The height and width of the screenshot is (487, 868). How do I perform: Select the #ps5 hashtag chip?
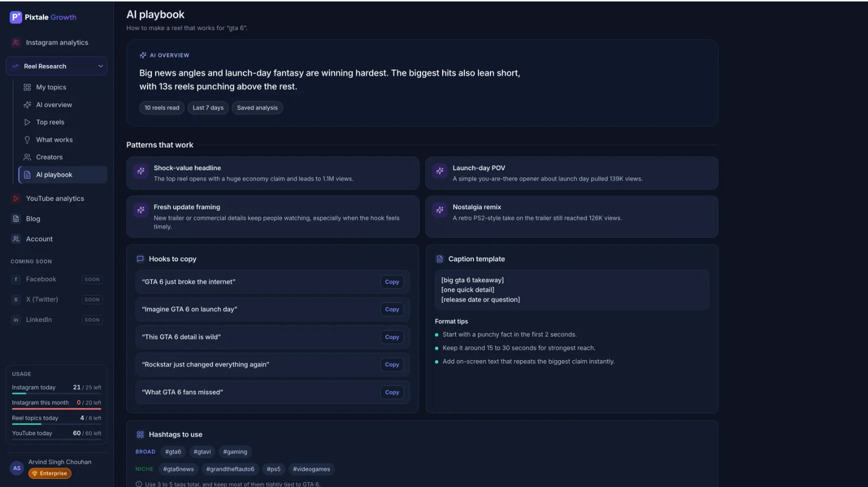coord(273,469)
